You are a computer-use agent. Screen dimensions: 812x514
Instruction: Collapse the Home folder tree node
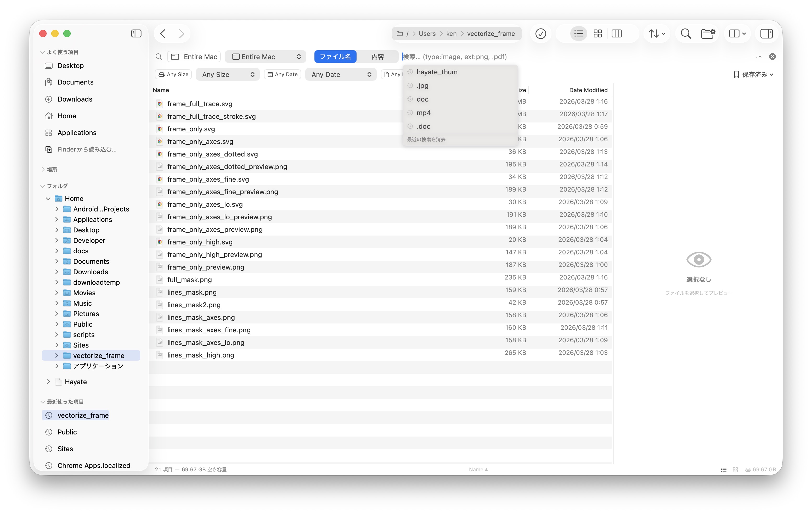pyautogui.click(x=48, y=198)
